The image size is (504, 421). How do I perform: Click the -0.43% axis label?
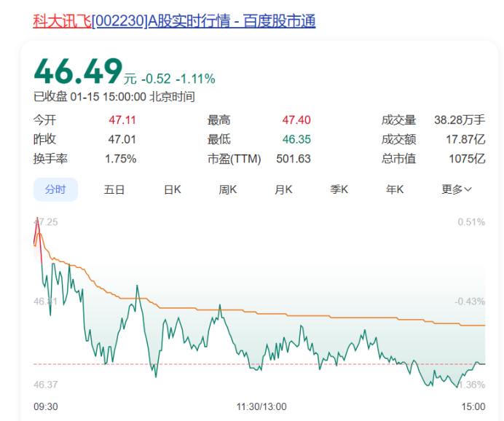pyautogui.click(x=470, y=302)
